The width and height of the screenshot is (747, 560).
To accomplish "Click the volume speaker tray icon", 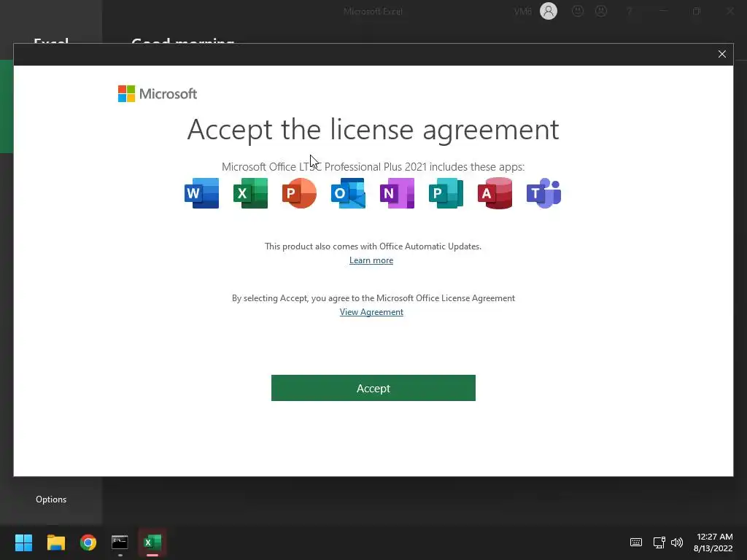I will pos(676,542).
